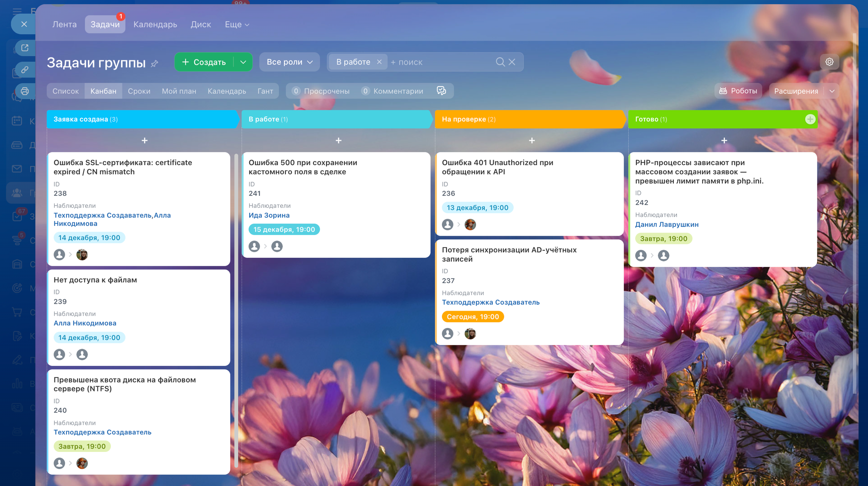Click the pin icon next to Задачи группы
The width and height of the screenshot is (868, 486).
point(154,63)
